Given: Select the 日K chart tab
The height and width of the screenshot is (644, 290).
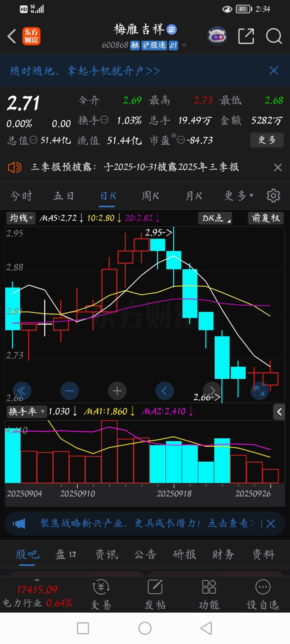Looking at the screenshot, I should click(108, 196).
